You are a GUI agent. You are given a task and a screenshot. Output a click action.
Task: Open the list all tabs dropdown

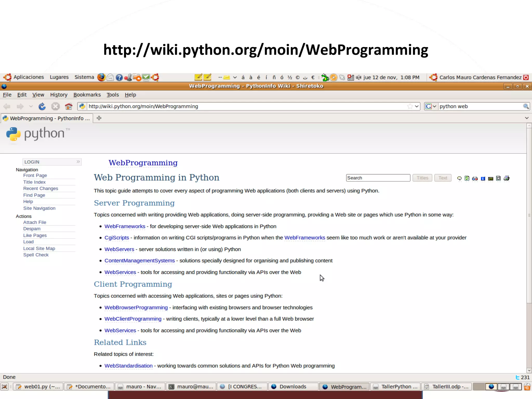tap(527, 118)
